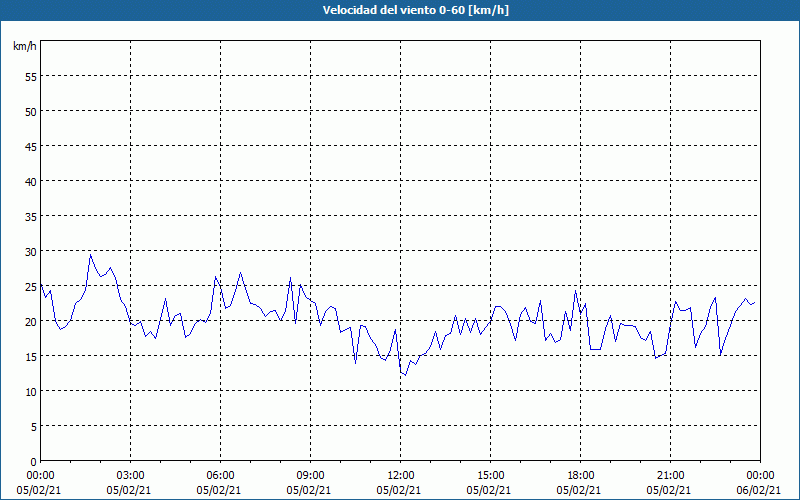800x500 pixels.
Task: Select the 35 tick label on the Y axis
Action: coord(30,216)
